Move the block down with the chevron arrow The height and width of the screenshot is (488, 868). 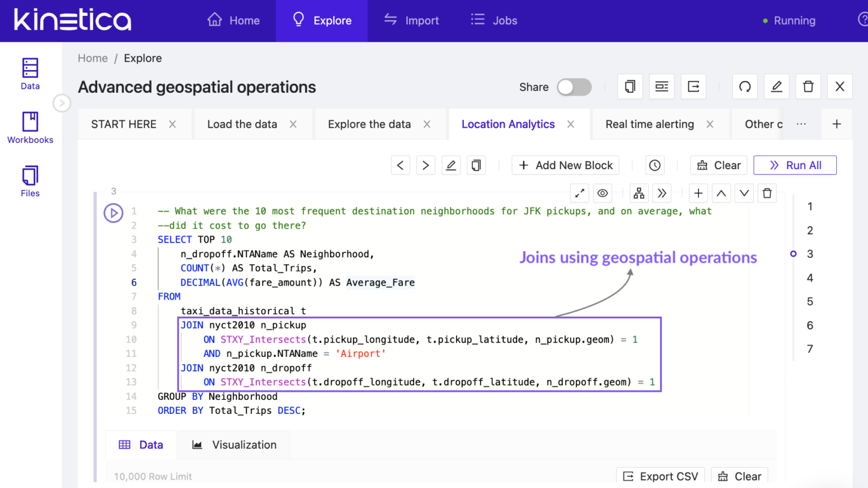pos(744,193)
